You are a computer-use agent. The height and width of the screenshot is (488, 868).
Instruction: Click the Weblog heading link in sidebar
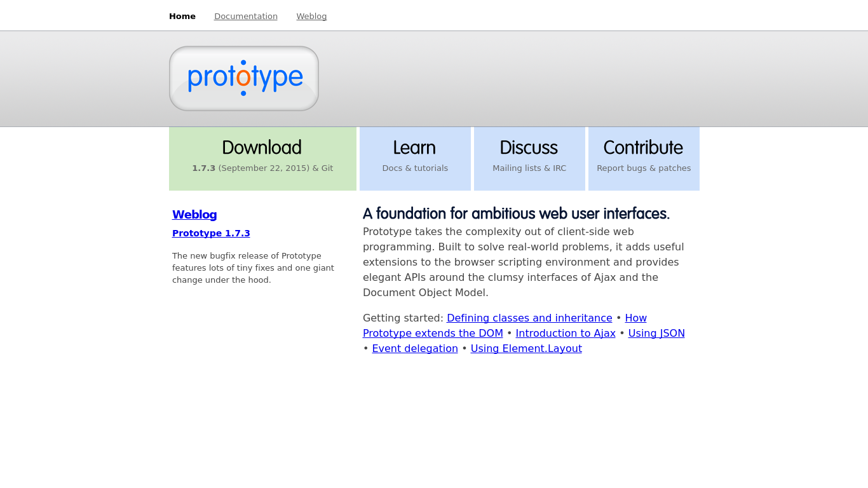(194, 214)
